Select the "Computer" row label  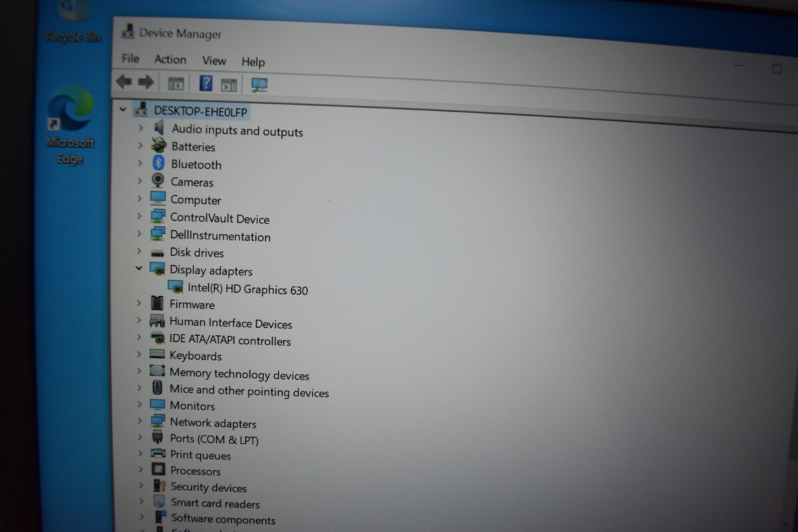tap(196, 199)
